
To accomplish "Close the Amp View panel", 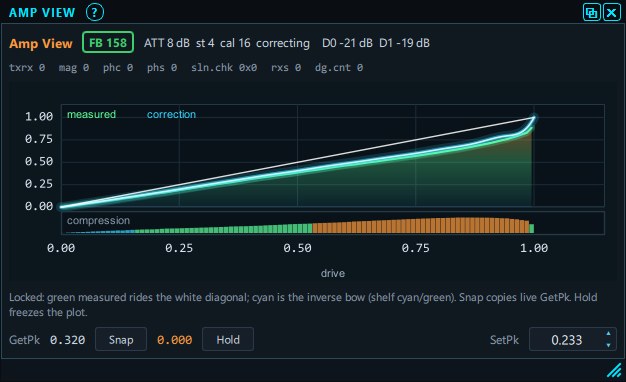I will point(611,12).
